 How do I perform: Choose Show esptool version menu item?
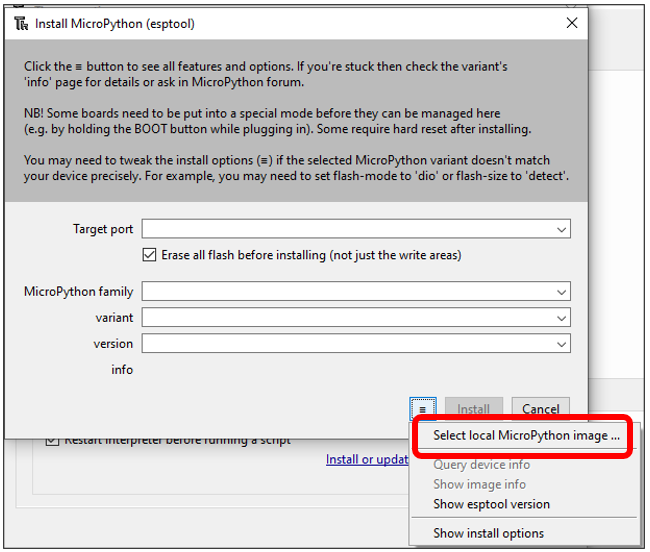point(491,504)
